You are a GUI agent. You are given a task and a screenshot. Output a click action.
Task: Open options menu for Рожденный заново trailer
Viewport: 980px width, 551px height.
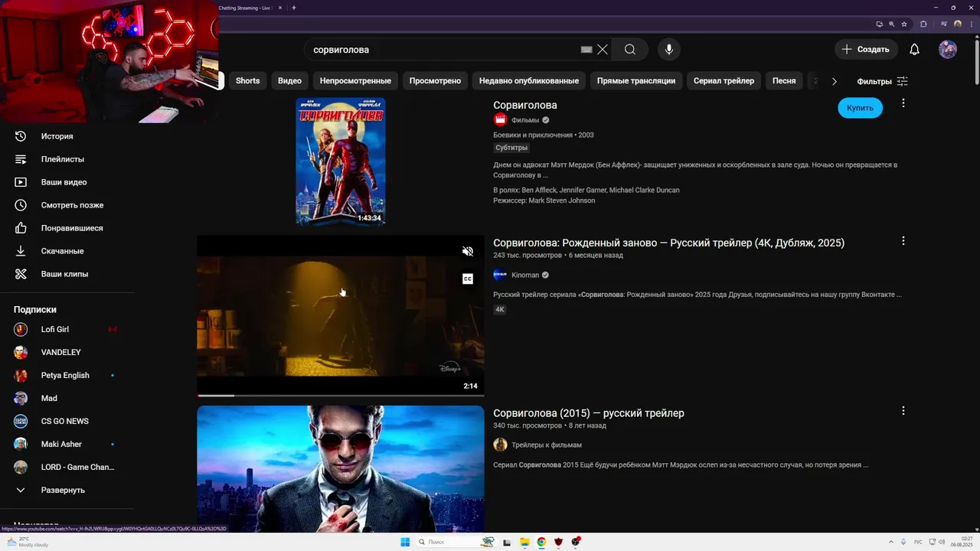903,241
